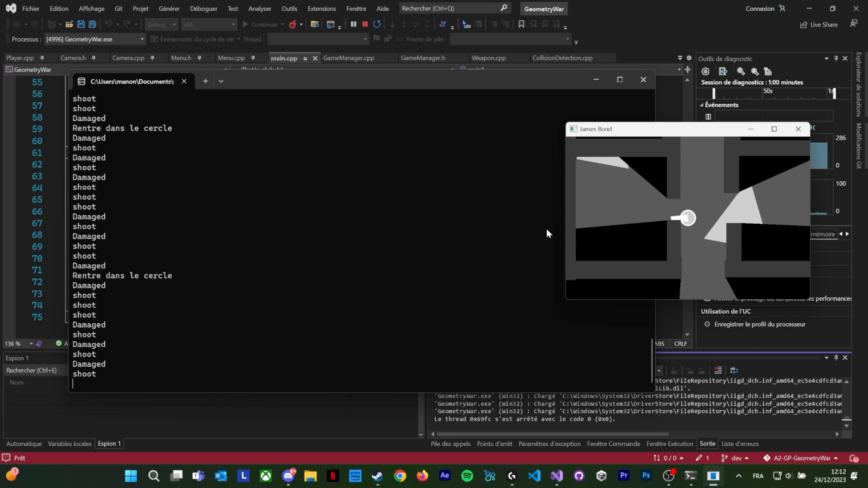Image resolution: width=868 pixels, height=488 pixels.
Task: Toggle bookmark on current line
Action: [x=521, y=24]
